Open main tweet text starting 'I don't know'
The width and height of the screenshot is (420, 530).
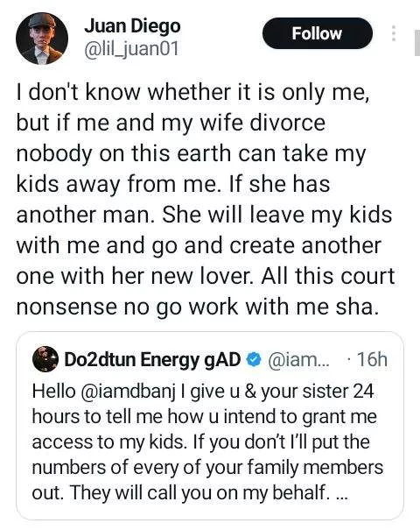point(206,200)
